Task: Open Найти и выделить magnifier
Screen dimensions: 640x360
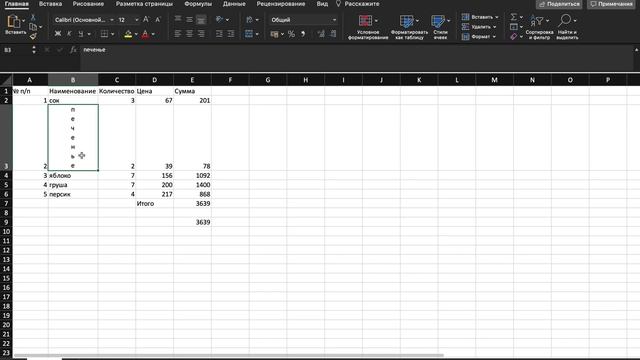Action: point(567,27)
